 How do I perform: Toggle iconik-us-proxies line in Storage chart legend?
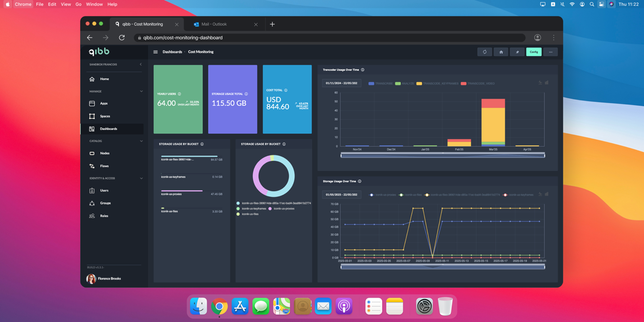tap(382, 195)
